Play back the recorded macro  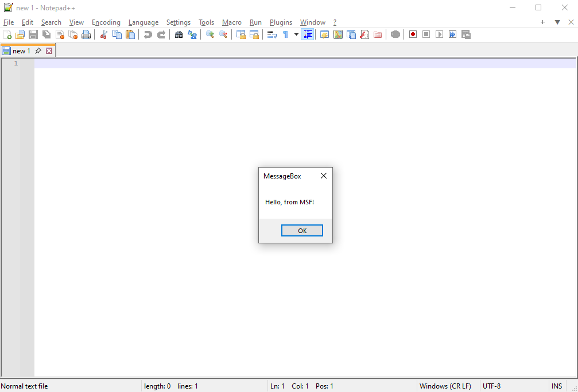(439, 34)
